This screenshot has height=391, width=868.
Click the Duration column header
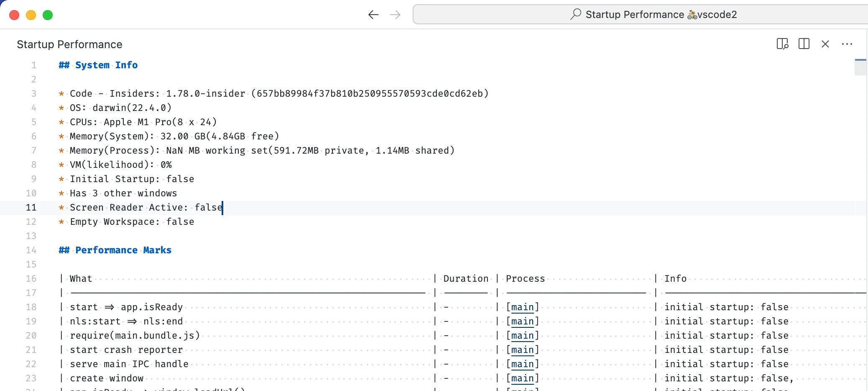(x=466, y=279)
